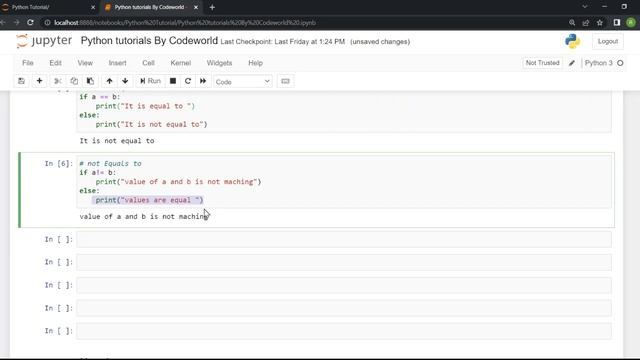Run the selected cell
This screenshot has width=640, height=360.
(x=150, y=81)
